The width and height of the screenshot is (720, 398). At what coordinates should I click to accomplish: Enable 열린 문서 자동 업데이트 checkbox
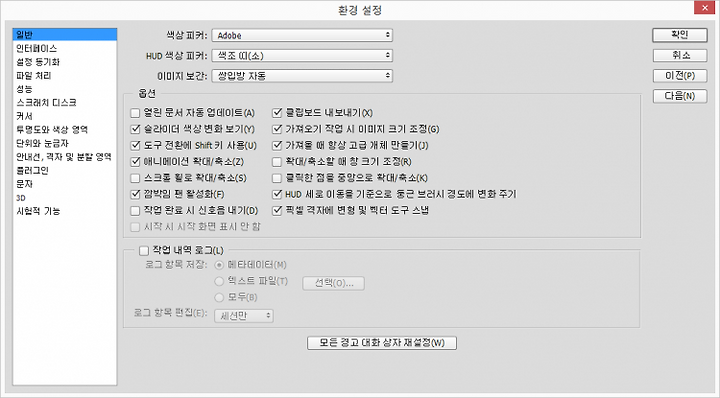(x=135, y=113)
